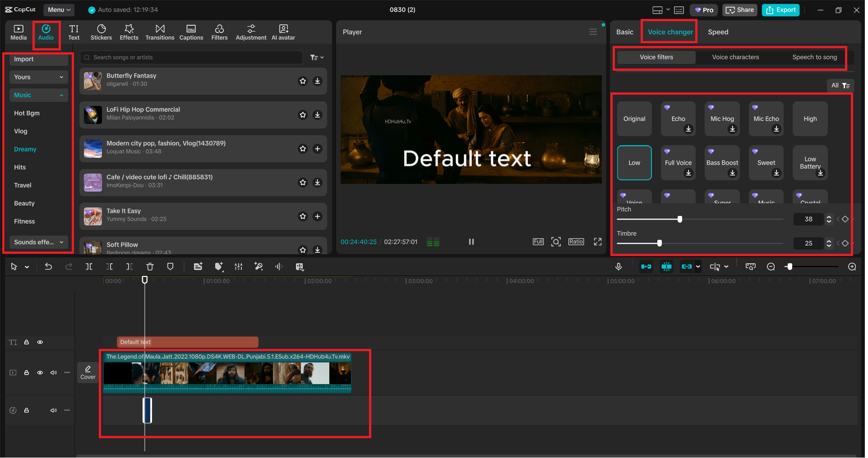This screenshot has height=458, width=868.
Task: Click the Search songs or artists field
Action: tap(191, 58)
